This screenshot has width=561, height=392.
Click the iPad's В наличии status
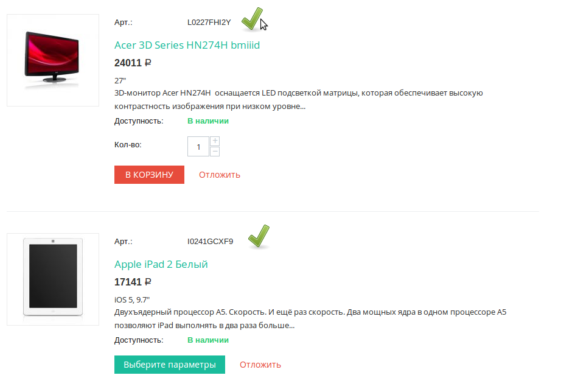tap(208, 340)
